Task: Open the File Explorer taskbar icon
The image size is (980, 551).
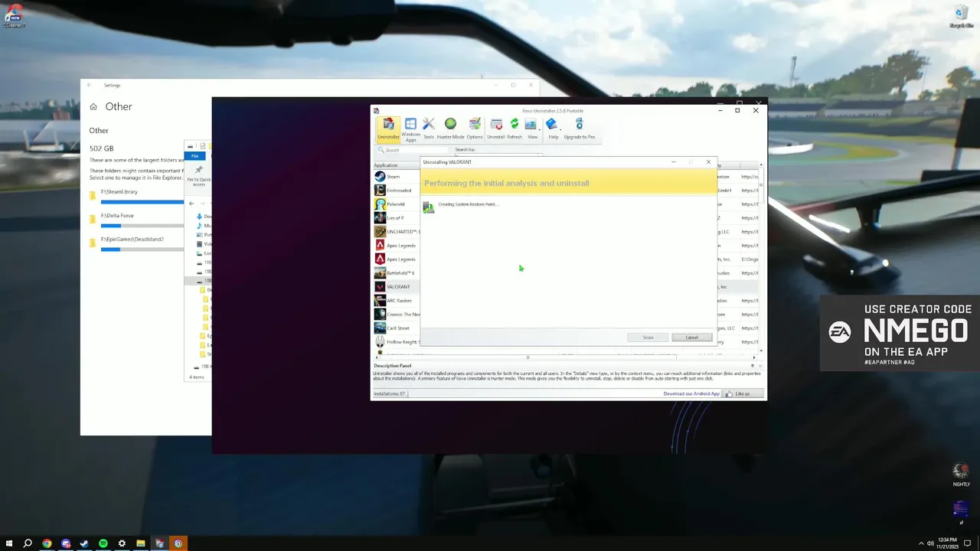Action: pyautogui.click(x=141, y=543)
